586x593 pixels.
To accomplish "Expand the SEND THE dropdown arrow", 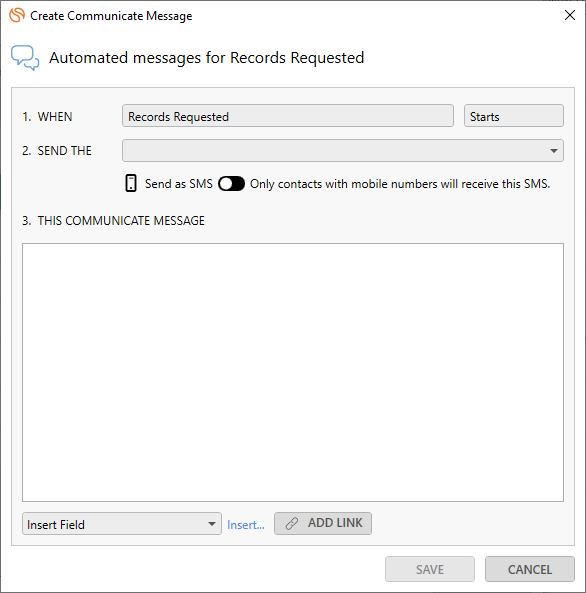I will (554, 151).
